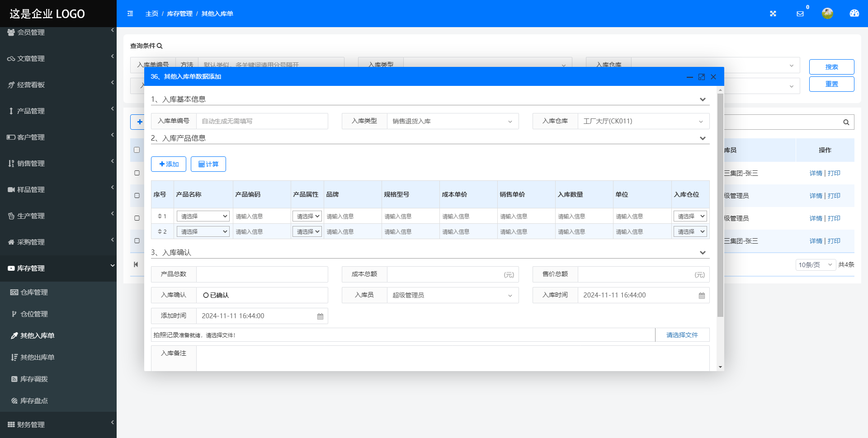Viewport: 868px width, 438px height.
Task: Click the 添加 product row button
Action: (169, 164)
